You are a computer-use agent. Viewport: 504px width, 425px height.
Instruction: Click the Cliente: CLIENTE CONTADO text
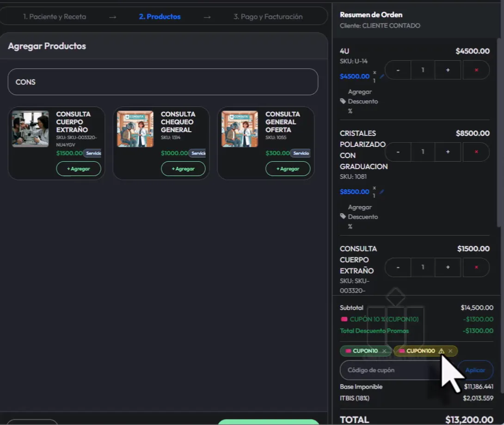(x=380, y=26)
